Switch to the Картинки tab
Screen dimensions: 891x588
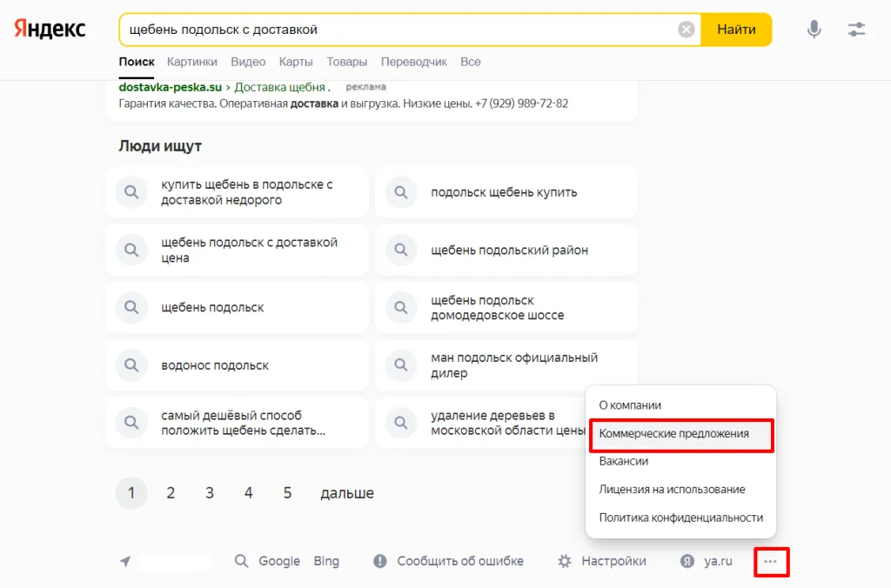[x=191, y=62]
